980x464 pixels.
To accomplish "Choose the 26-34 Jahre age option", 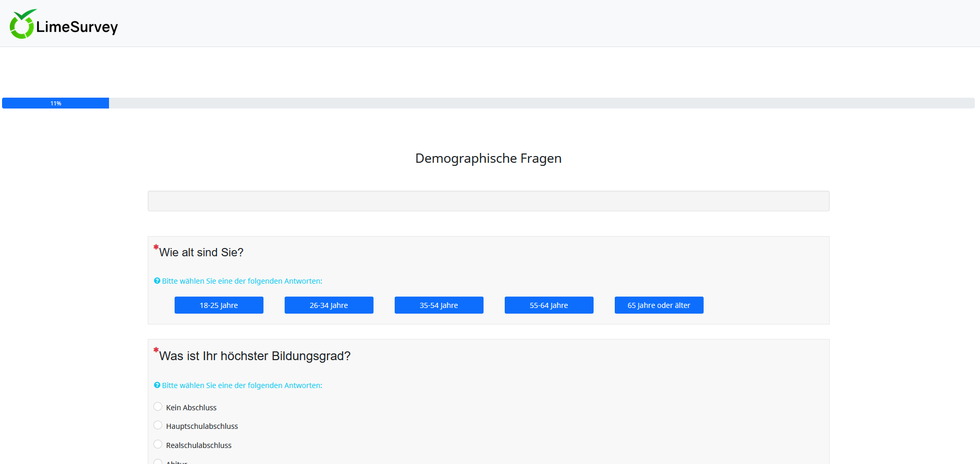I will (x=329, y=305).
